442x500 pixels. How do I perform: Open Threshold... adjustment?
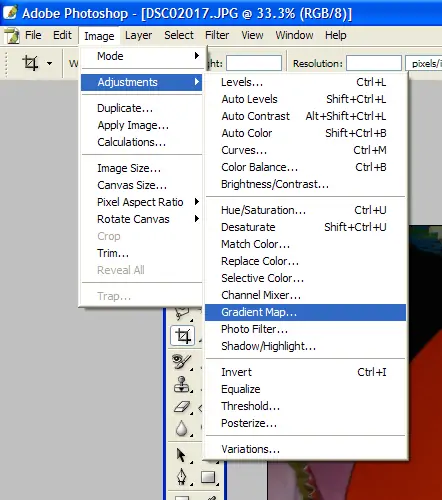pos(305,406)
